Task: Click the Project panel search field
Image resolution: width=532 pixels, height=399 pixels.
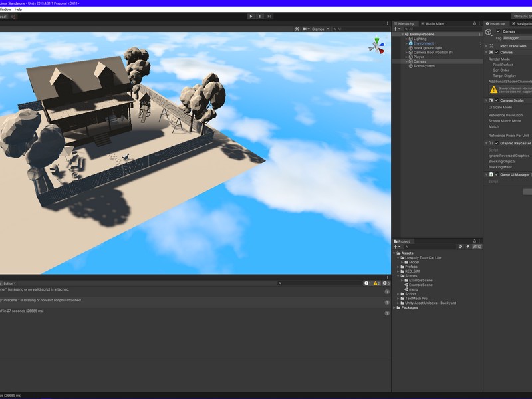Action: [x=432, y=247]
